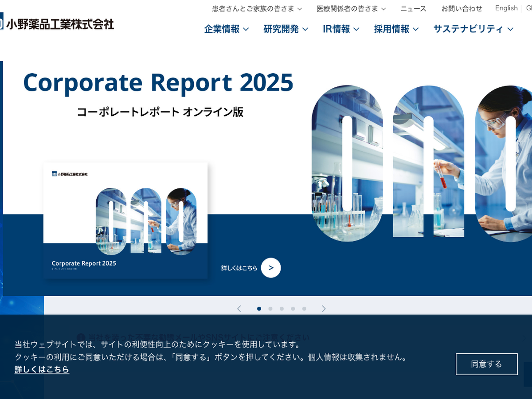Click the Ono Pharmaceutical company logo
The width and height of the screenshot is (532, 399).
58,23
